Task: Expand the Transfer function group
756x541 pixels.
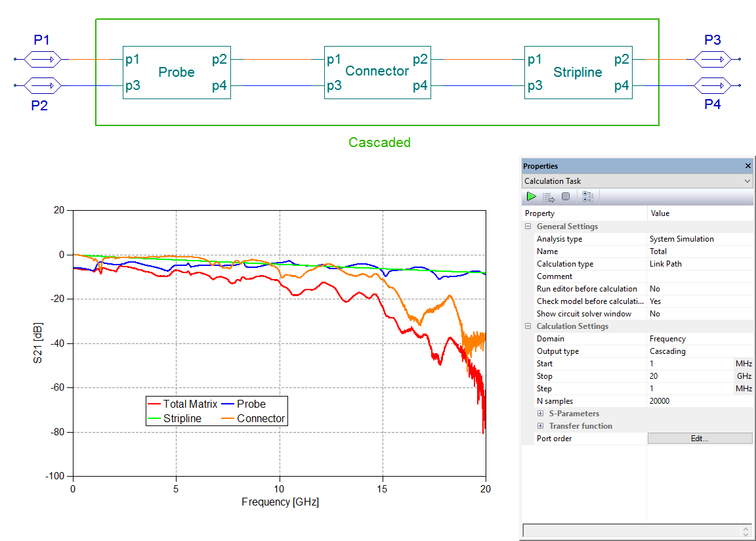Action: 541,426
